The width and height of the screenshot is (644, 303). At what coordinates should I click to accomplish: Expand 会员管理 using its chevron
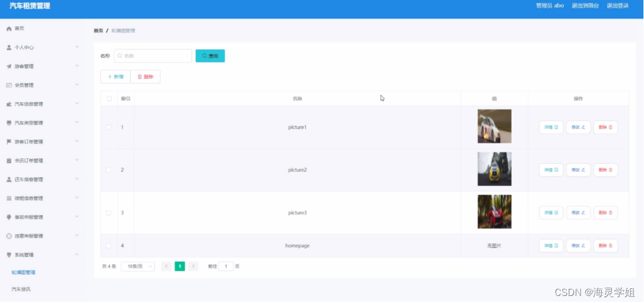(77, 85)
